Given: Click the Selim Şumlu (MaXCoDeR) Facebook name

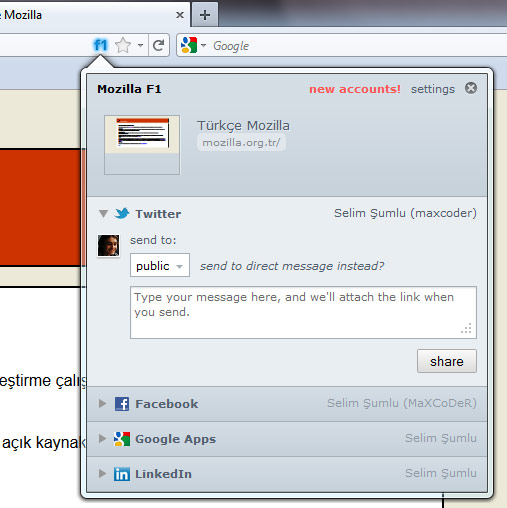Looking at the screenshot, I should point(402,403).
